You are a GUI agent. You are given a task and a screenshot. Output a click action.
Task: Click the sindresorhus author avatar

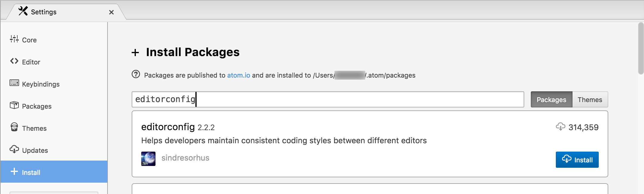[x=148, y=159]
